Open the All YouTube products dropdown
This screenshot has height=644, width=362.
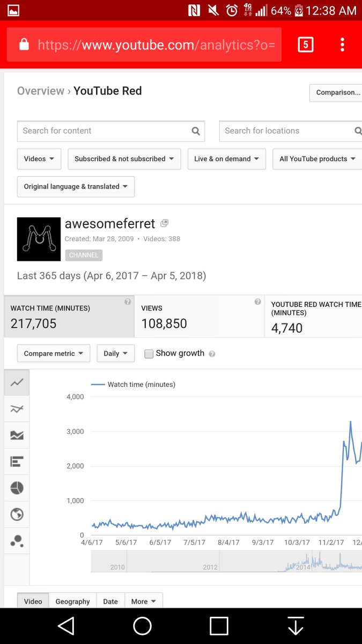tap(317, 159)
